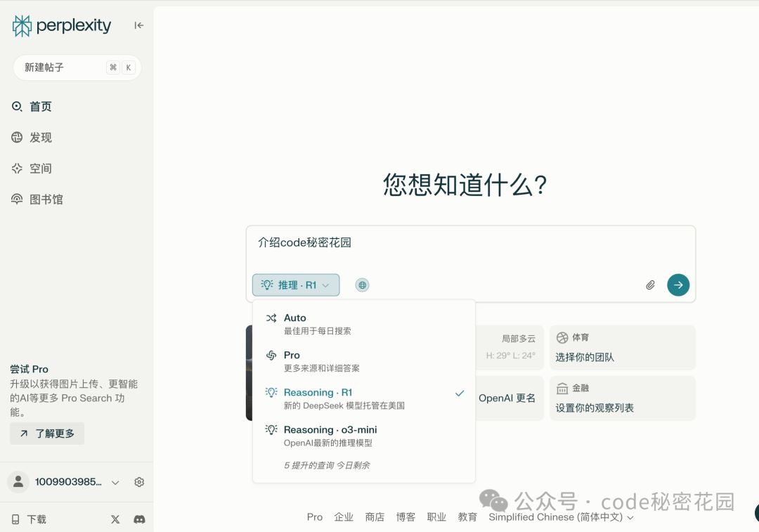Image resolution: width=759 pixels, height=532 pixels.
Task: Select Pro search mode
Action: coord(364,361)
